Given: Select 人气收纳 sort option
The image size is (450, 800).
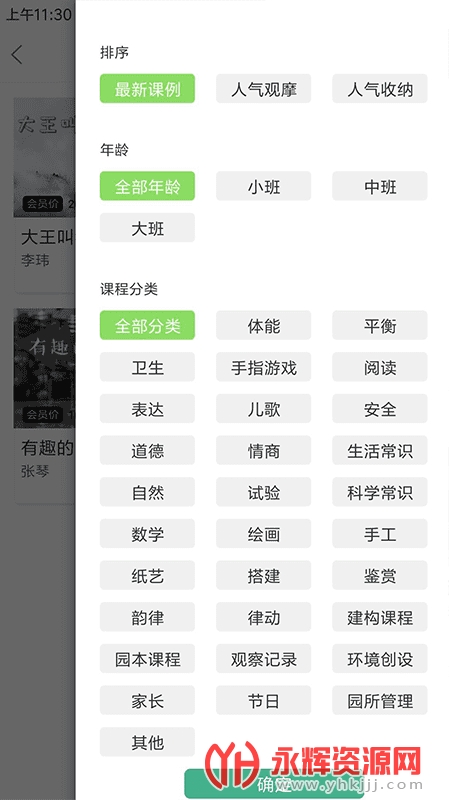Looking at the screenshot, I should point(380,89).
